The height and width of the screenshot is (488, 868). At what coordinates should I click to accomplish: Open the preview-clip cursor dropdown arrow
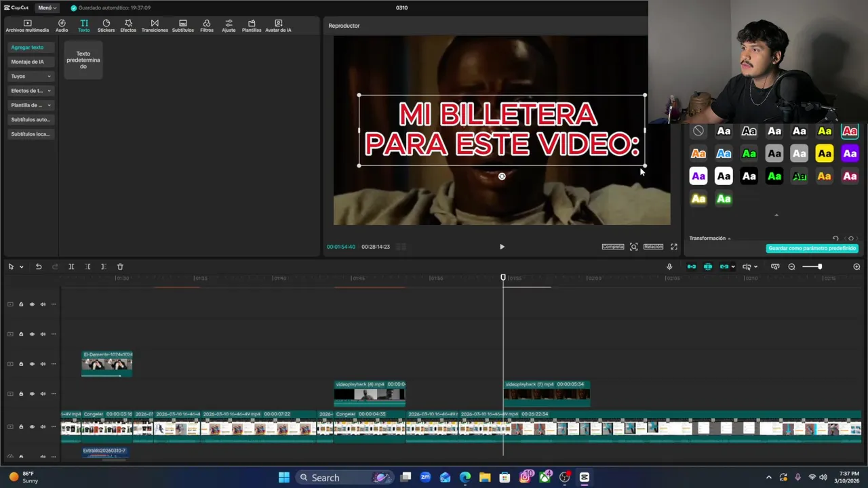[x=755, y=267]
